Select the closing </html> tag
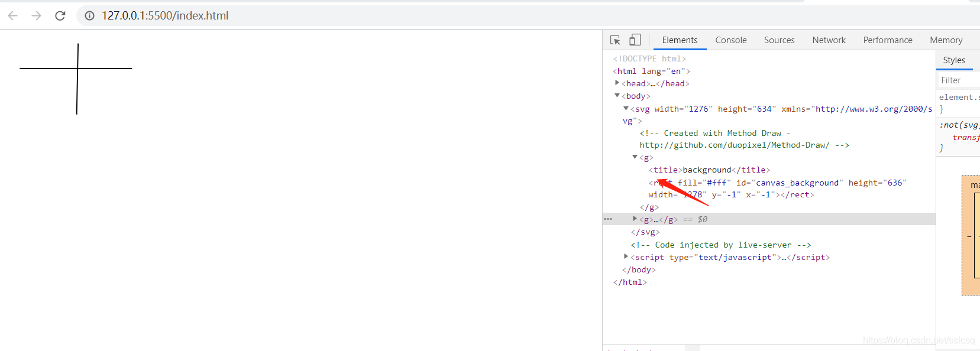Image resolution: width=980 pixels, height=351 pixels. click(630, 282)
